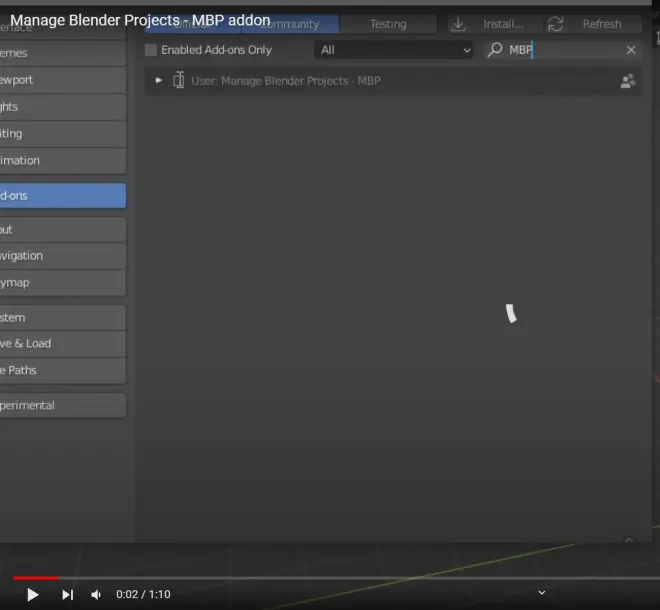Image resolution: width=660 pixels, height=610 pixels.
Task: Open the Themes preferences section
Action: pos(63,53)
